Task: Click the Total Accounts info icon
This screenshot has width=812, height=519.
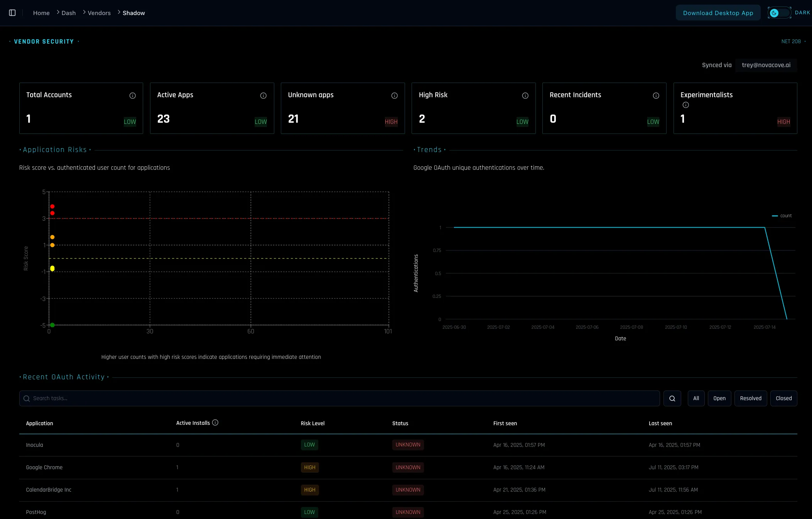Action: pyautogui.click(x=132, y=95)
